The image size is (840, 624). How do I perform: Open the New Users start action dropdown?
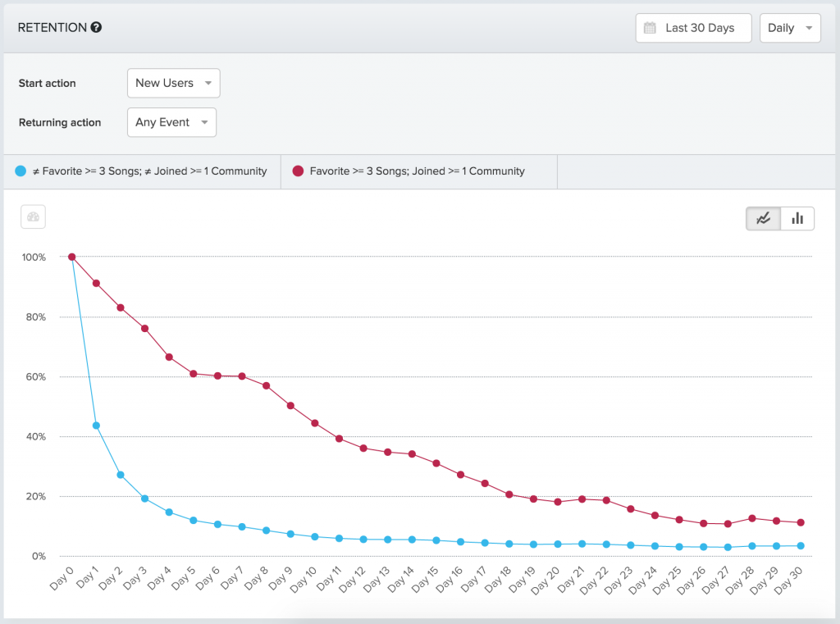174,83
